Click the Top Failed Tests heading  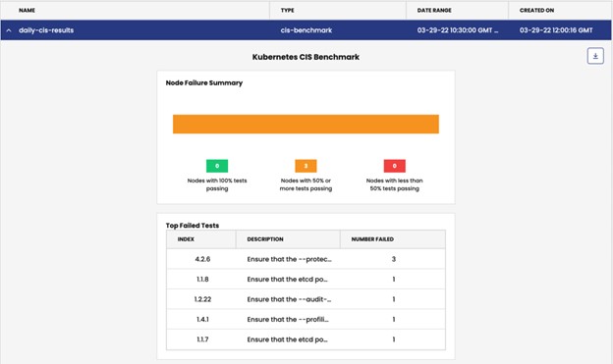point(193,226)
